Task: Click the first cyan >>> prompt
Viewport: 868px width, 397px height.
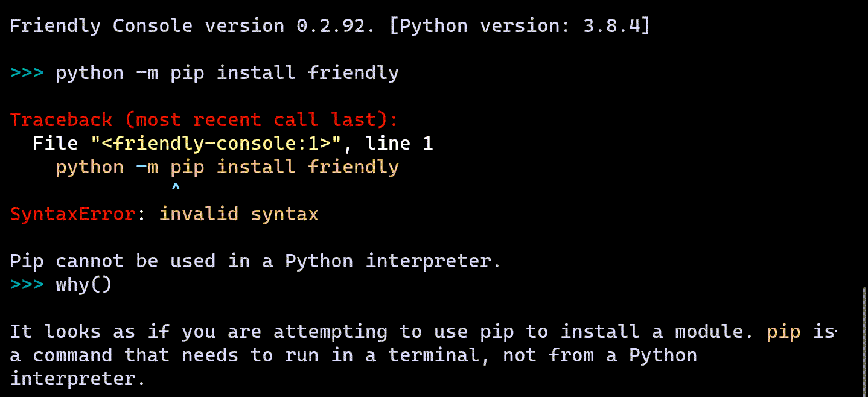Action: [27, 74]
